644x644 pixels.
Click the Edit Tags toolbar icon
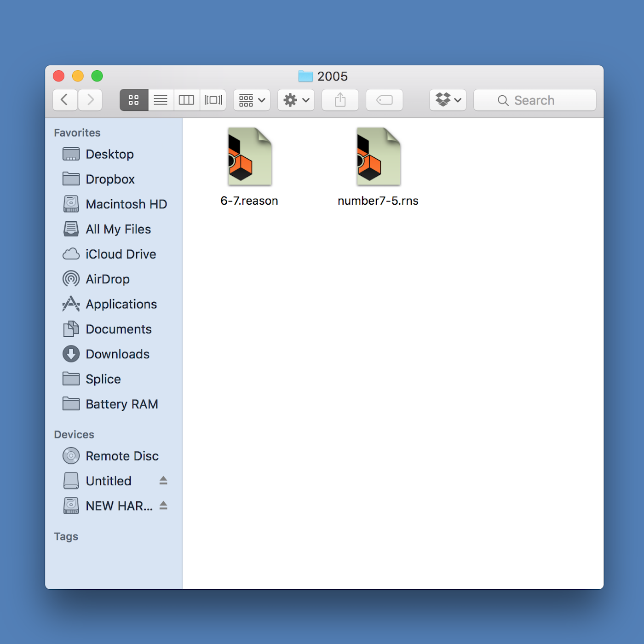[x=384, y=100]
